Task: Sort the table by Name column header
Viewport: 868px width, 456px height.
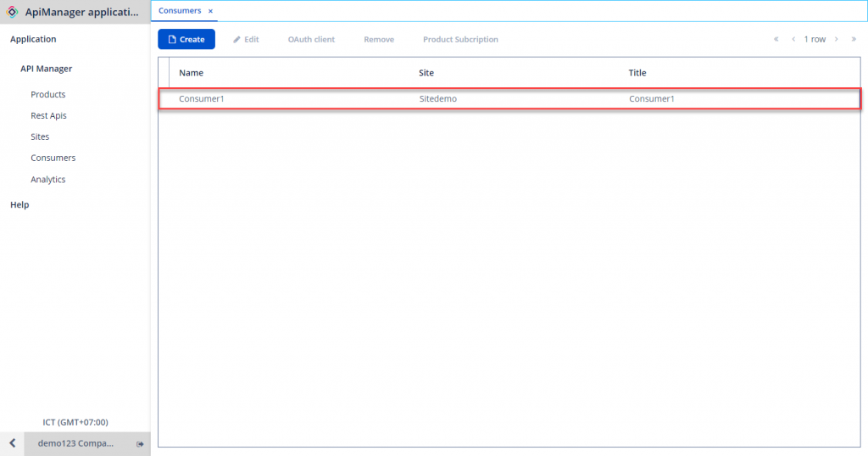Action: (x=192, y=73)
